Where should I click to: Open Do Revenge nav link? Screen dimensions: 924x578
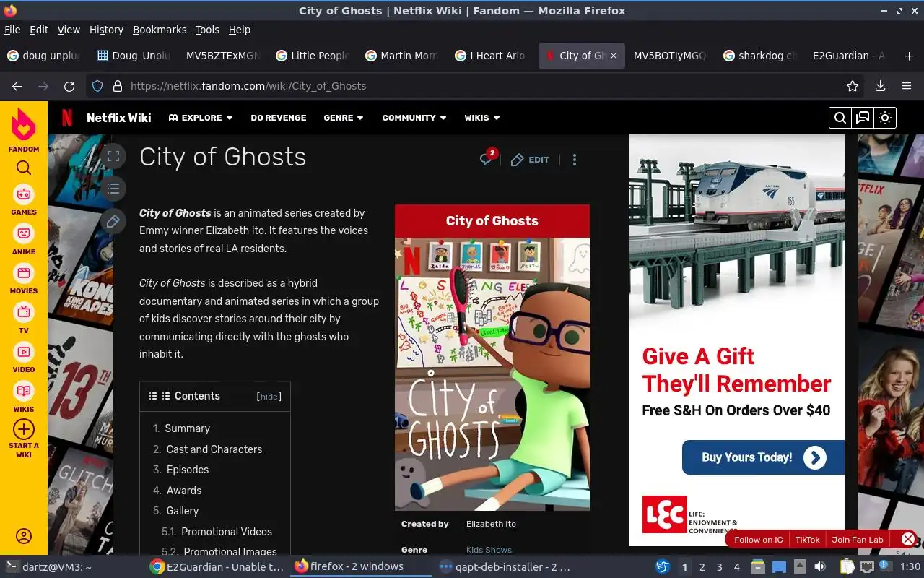[x=279, y=118]
